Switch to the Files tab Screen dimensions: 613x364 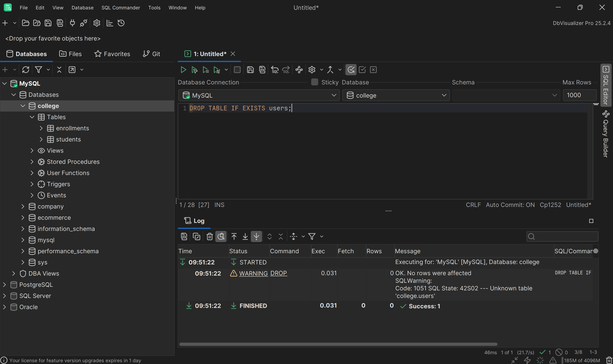coord(70,54)
